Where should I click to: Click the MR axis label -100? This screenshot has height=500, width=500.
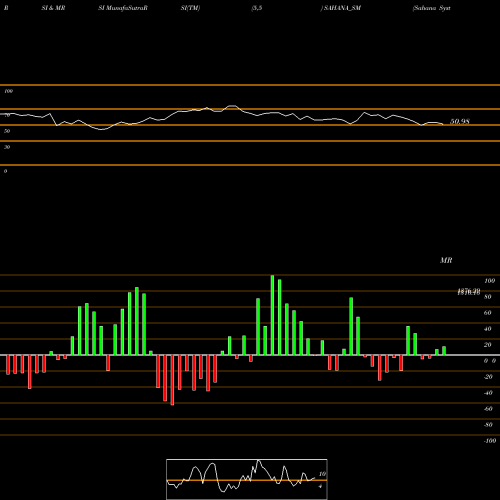click(x=490, y=441)
